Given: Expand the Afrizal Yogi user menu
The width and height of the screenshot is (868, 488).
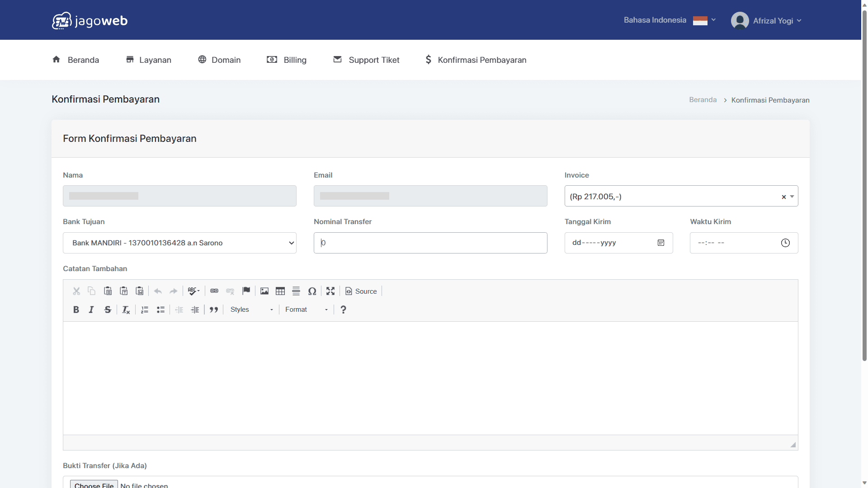Looking at the screenshot, I should (766, 21).
